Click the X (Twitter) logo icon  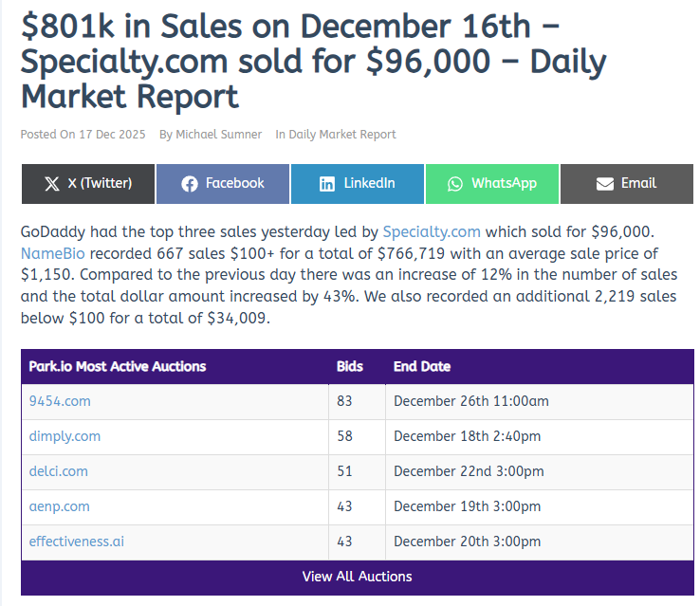coord(52,184)
